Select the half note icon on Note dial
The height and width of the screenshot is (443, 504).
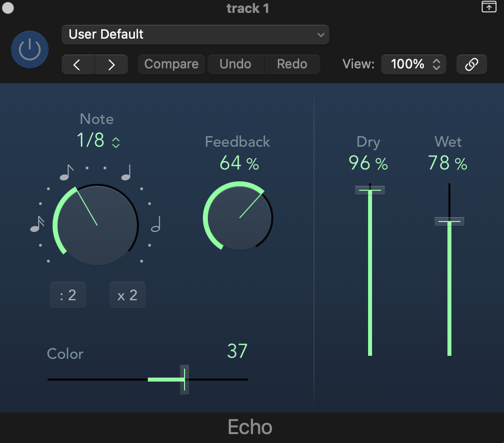click(x=156, y=224)
